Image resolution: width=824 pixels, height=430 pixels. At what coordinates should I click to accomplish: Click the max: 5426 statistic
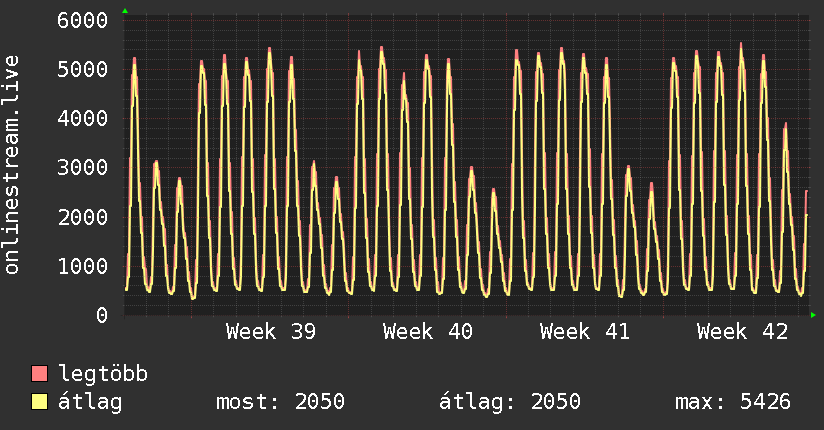pyautogui.click(x=733, y=402)
